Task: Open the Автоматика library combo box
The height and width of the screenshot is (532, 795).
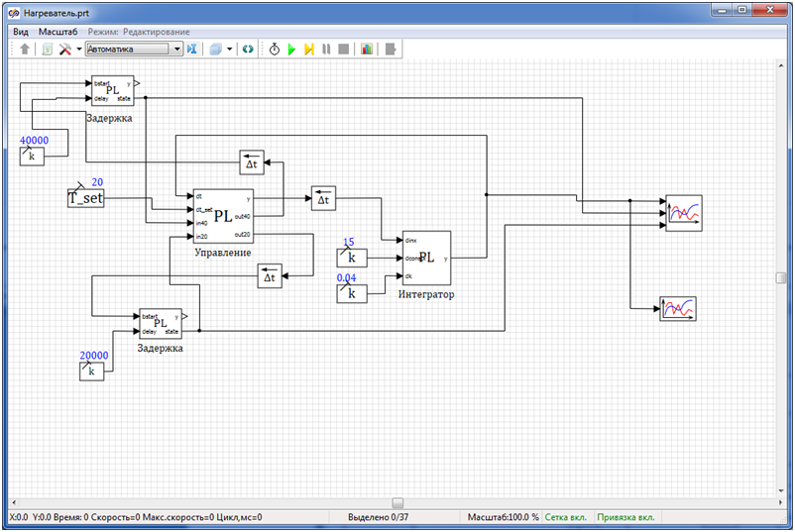Action: coord(134,50)
